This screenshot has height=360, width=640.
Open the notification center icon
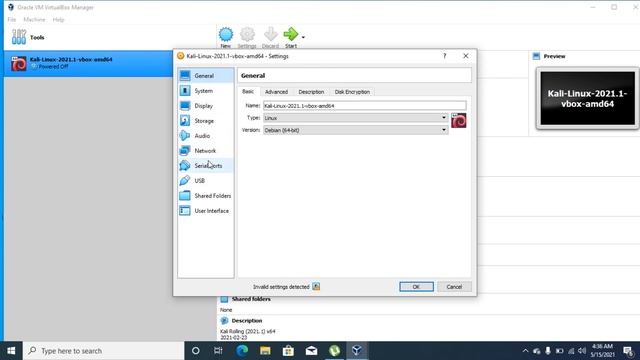click(x=629, y=351)
